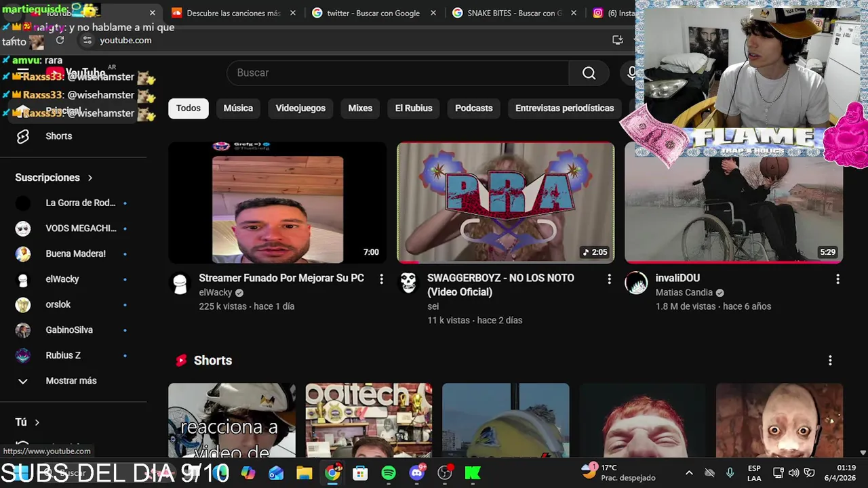
Task: Click the 'SWAGGERBOYZ - NO LOS NOTO' title link
Action: tap(500, 285)
